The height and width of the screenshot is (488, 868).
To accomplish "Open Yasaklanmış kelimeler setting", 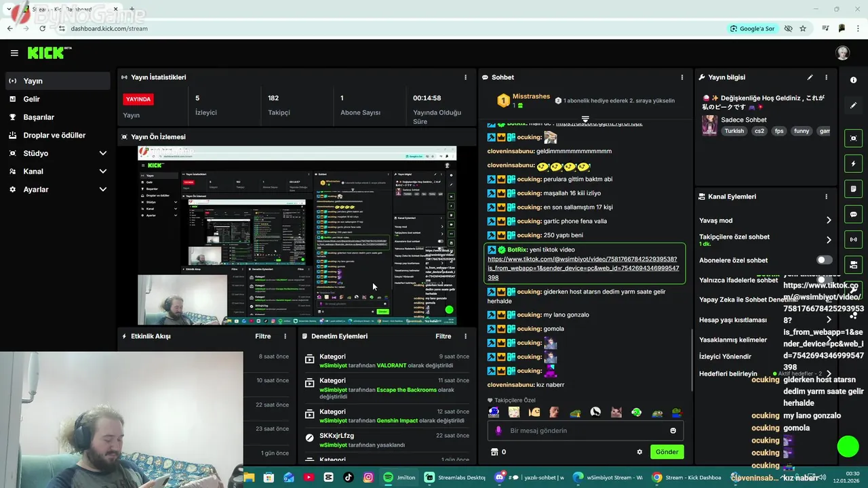I will [732, 340].
